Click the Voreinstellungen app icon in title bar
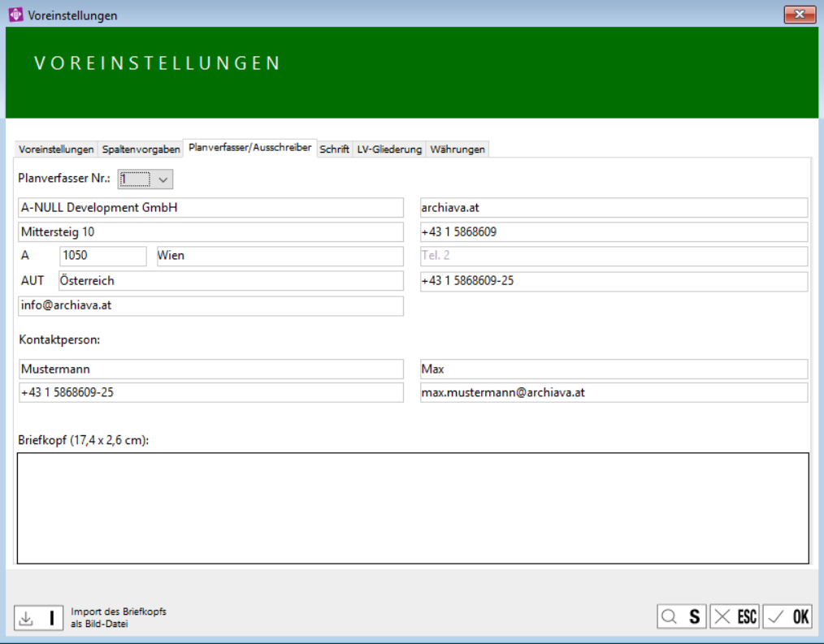Screen dimensions: 824x644 pyautogui.click(x=15, y=15)
